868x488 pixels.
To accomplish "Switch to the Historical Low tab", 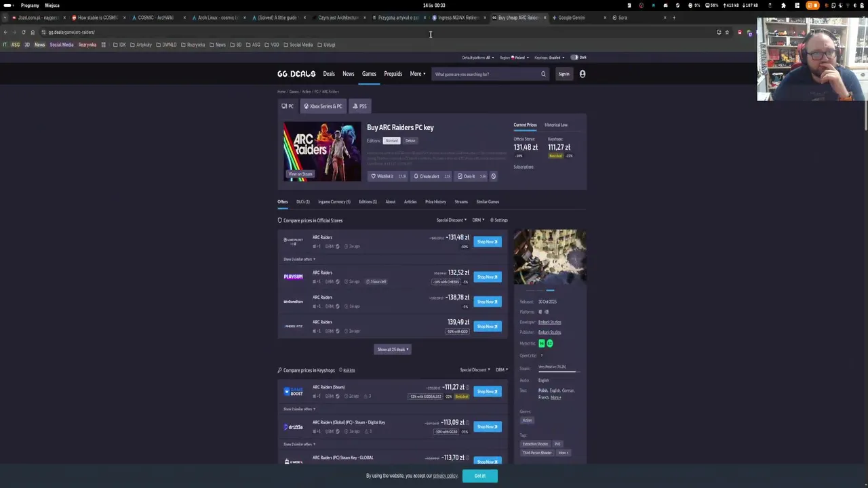I will [555, 125].
